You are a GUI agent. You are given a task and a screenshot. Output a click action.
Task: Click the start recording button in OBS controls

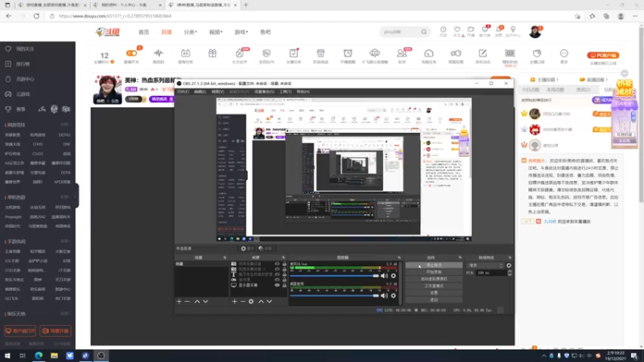point(434,272)
